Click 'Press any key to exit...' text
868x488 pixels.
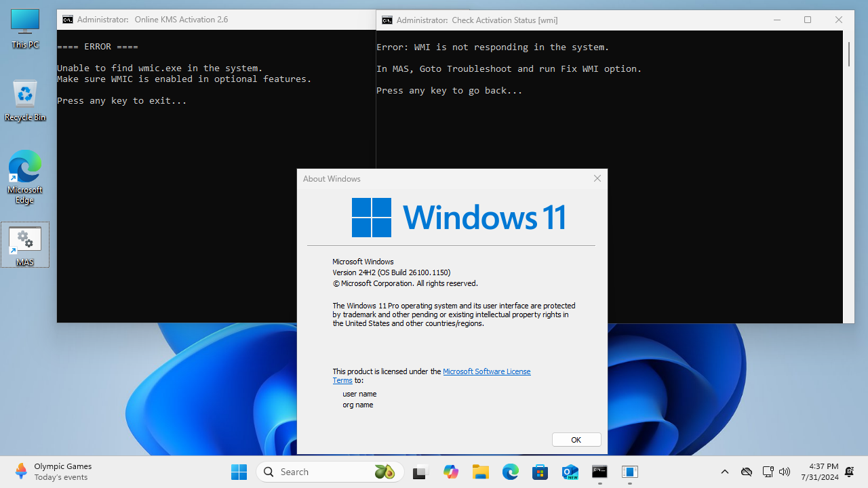pos(122,101)
